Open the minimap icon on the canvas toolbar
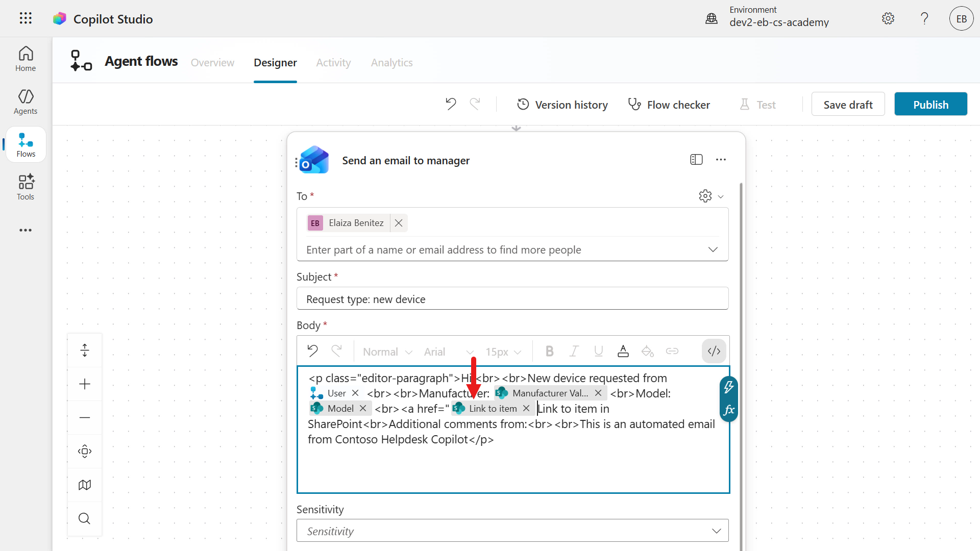 (x=84, y=485)
